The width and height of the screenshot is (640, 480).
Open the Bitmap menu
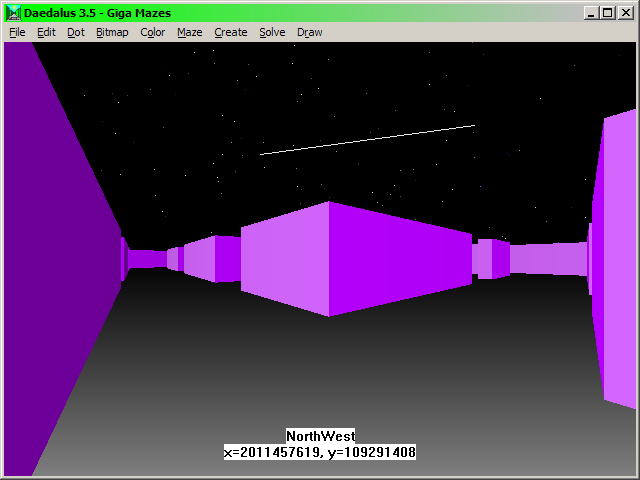click(x=112, y=32)
